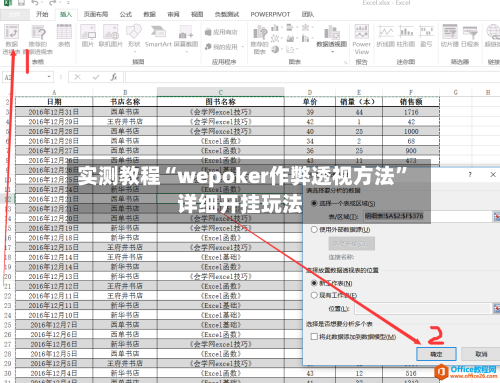Viewport: 500px width, 383px height.
Task: Switch to the 开始 (Home) tab
Action: tap(42, 14)
